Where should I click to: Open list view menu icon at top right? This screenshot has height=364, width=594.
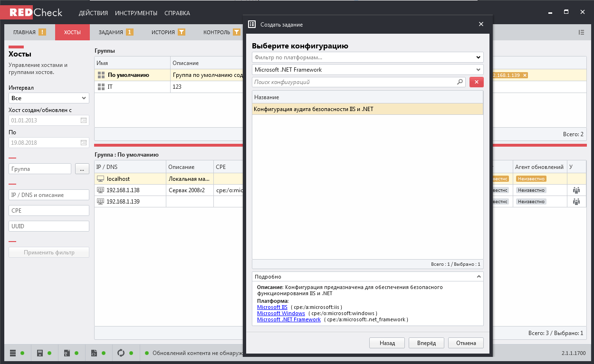tap(581, 32)
